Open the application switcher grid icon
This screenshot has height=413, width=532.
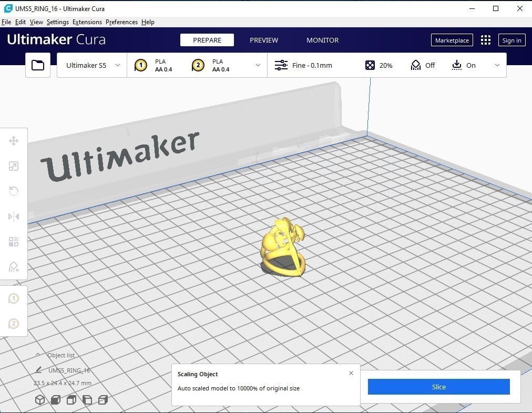point(486,40)
